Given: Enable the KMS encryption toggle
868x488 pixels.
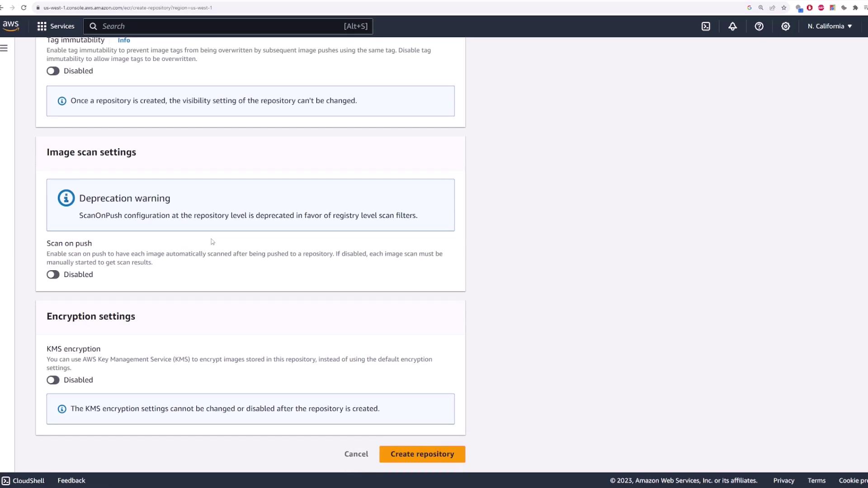Looking at the screenshot, I should [x=53, y=380].
